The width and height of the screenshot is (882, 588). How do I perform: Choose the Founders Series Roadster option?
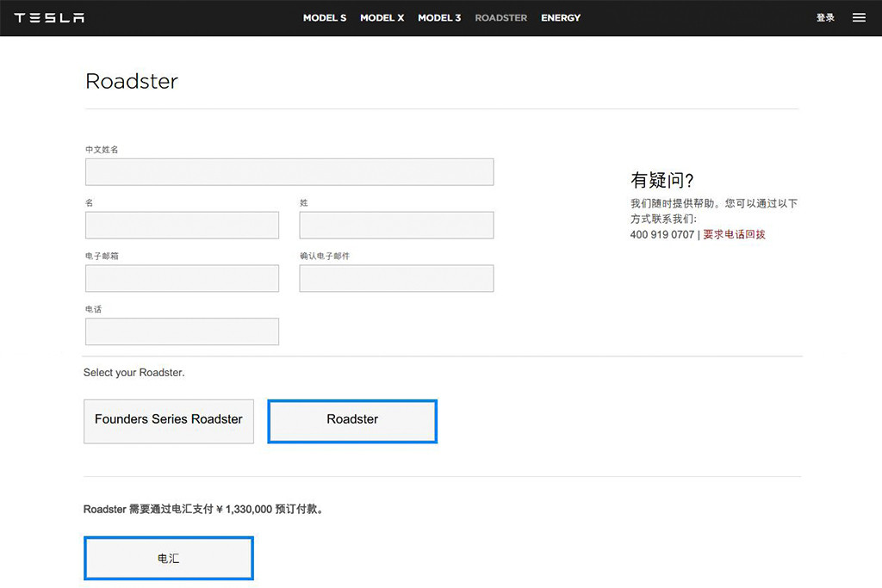point(169,421)
